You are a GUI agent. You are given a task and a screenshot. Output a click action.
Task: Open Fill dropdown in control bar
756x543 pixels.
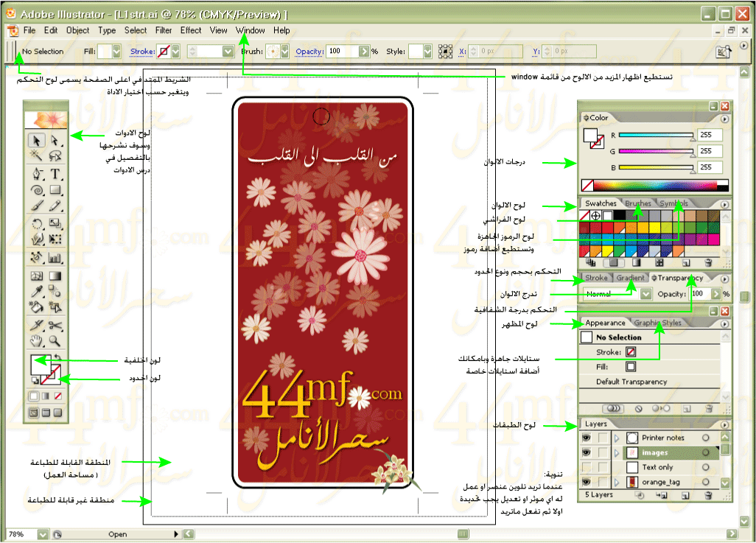116,52
